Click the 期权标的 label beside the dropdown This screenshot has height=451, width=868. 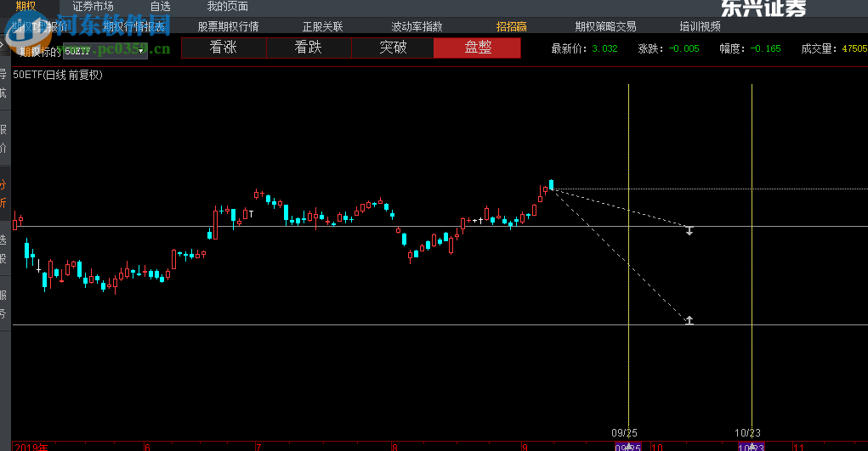pyautogui.click(x=40, y=52)
